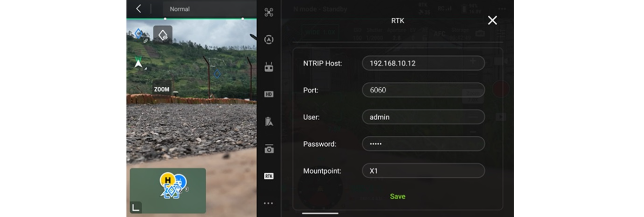Screen dimensions: 644x217
Task: Click the NTRIP Host input field
Action: tap(423, 63)
